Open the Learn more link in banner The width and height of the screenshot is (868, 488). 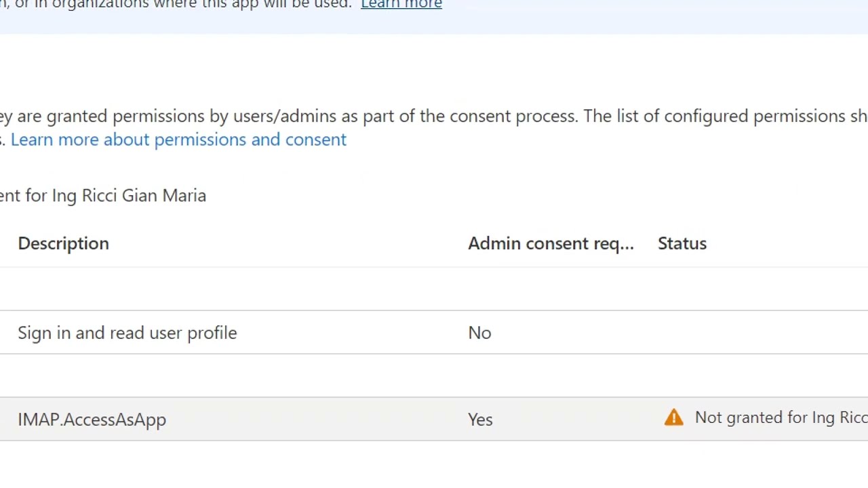point(401,5)
